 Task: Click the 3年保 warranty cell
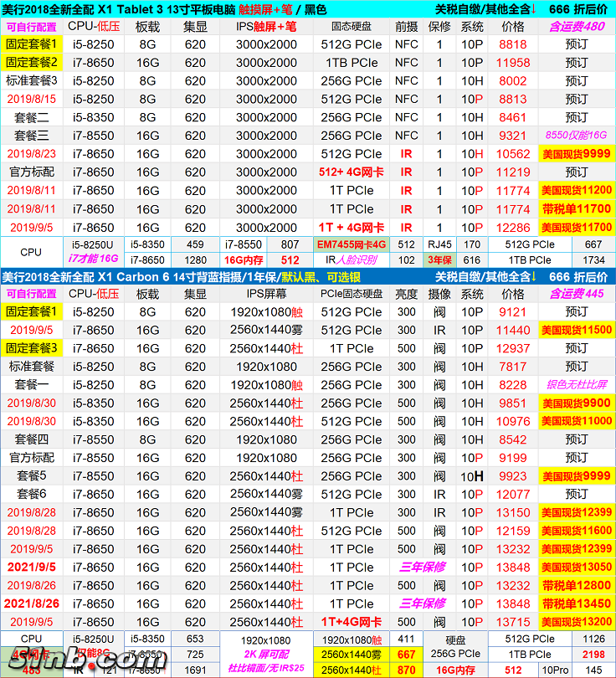coord(439,260)
